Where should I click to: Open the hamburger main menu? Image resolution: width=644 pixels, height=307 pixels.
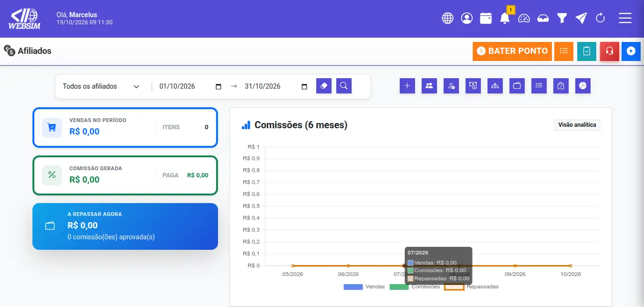coord(625,18)
